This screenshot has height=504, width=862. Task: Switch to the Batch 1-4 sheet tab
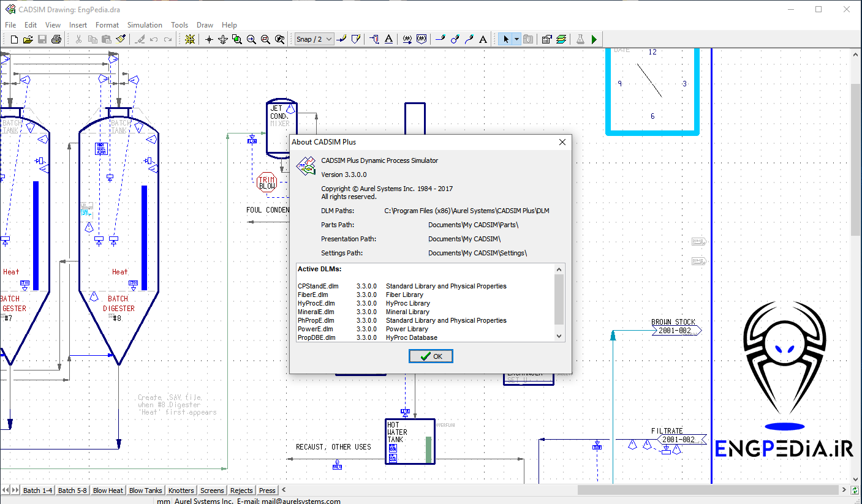point(37,491)
